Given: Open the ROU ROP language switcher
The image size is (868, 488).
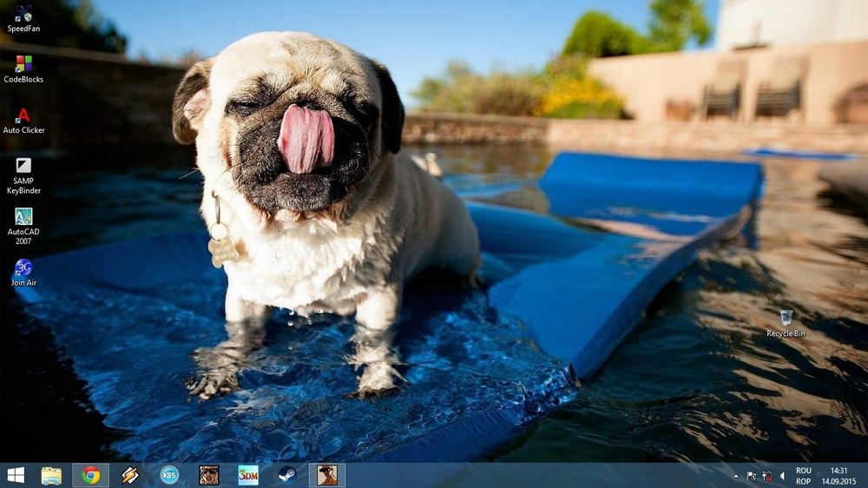Looking at the screenshot, I should (804, 475).
